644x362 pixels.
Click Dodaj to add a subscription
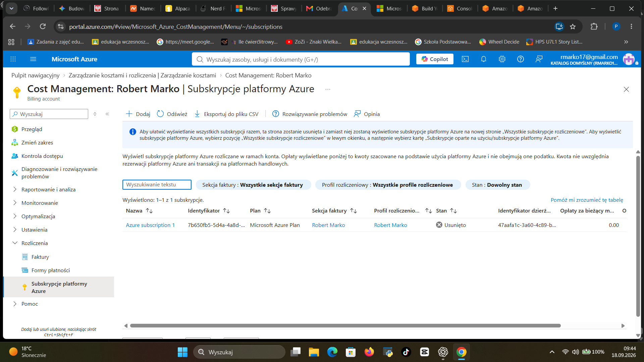pos(138,114)
